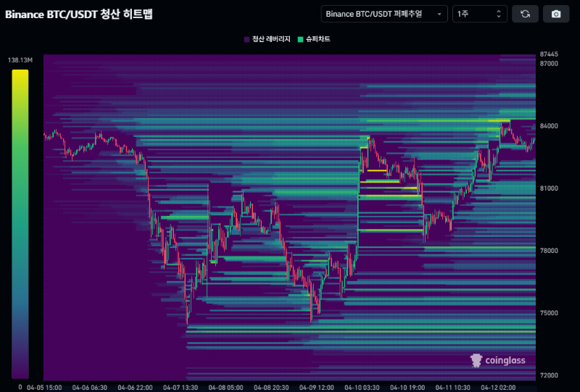Toggle the 슈퍼차트 legend series
This screenshot has height=392, width=580.
click(314, 39)
